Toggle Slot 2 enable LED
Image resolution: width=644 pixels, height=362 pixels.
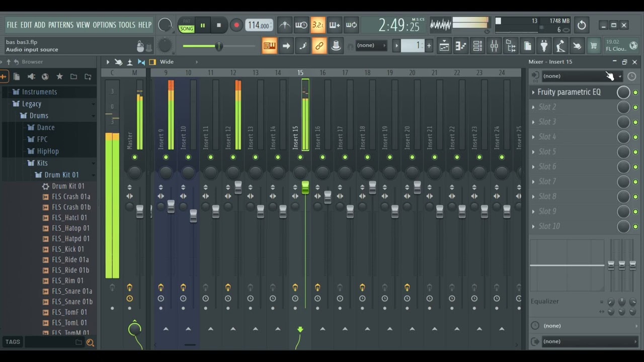coord(635,107)
